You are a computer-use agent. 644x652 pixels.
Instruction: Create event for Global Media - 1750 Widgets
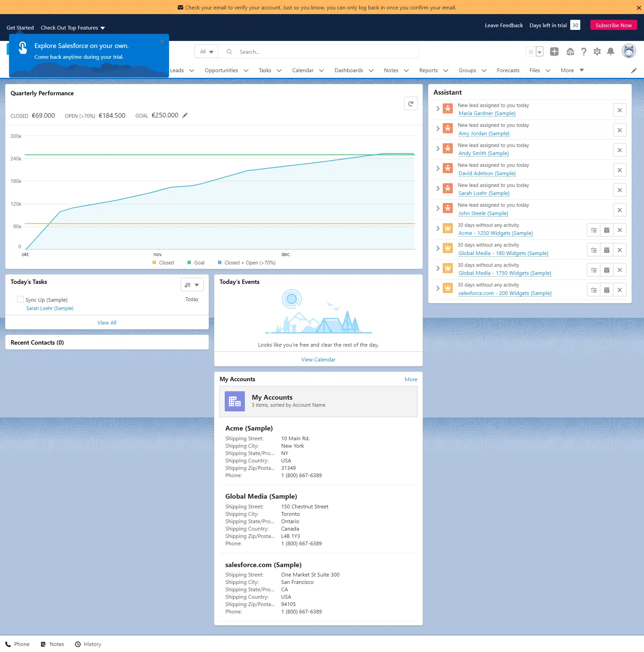click(606, 270)
